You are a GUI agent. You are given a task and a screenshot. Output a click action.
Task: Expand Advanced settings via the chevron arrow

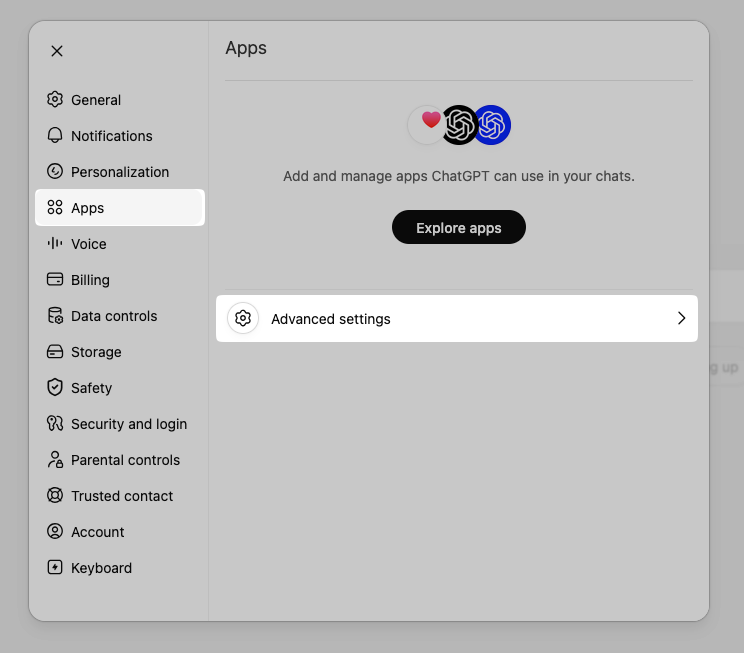[681, 318]
